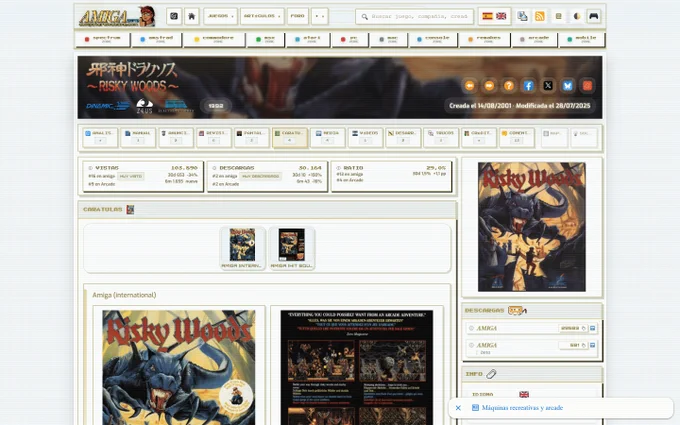Open the Créditos section tab
The image size is (680, 425).
coord(479,137)
